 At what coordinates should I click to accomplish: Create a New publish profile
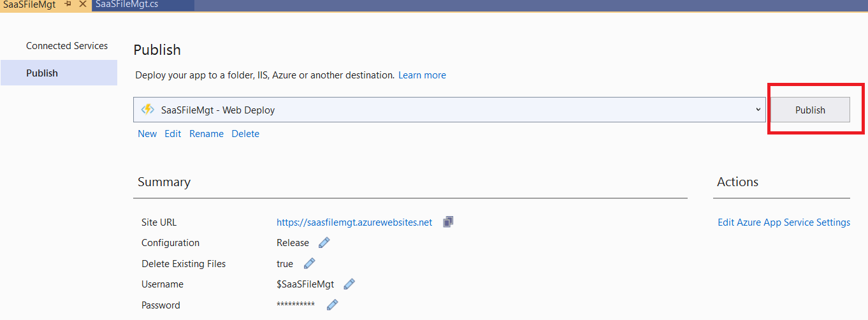click(147, 134)
